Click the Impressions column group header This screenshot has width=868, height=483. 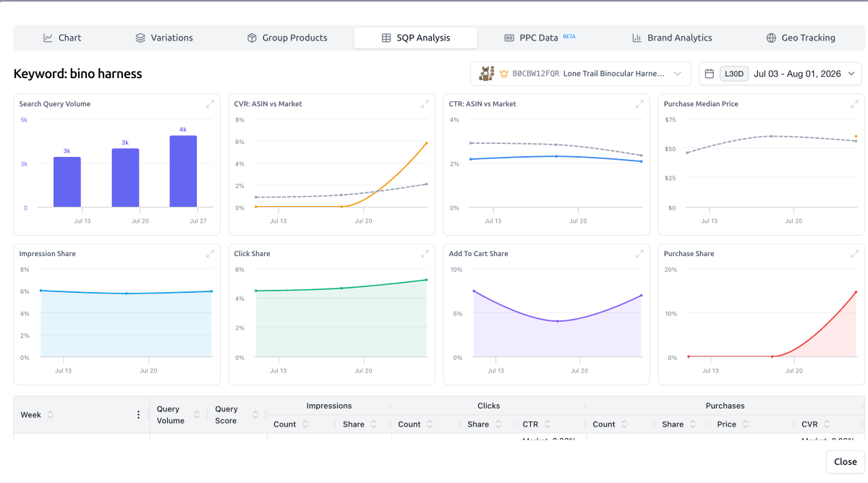tap(329, 406)
